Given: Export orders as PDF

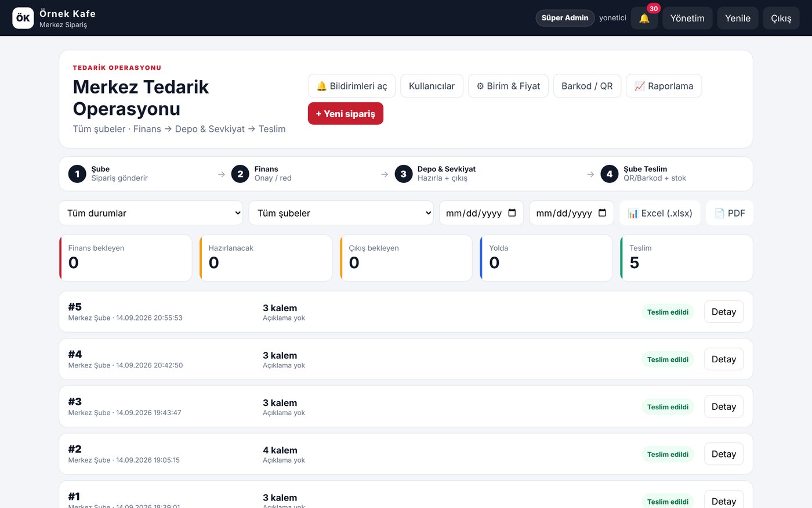Looking at the screenshot, I should point(730,213).
